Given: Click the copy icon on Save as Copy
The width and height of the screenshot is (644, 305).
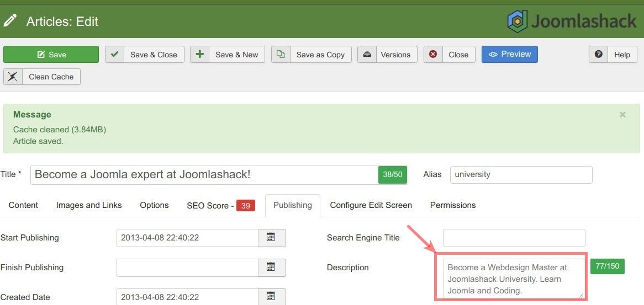Looking at the screenshot, I should point(281,55).
